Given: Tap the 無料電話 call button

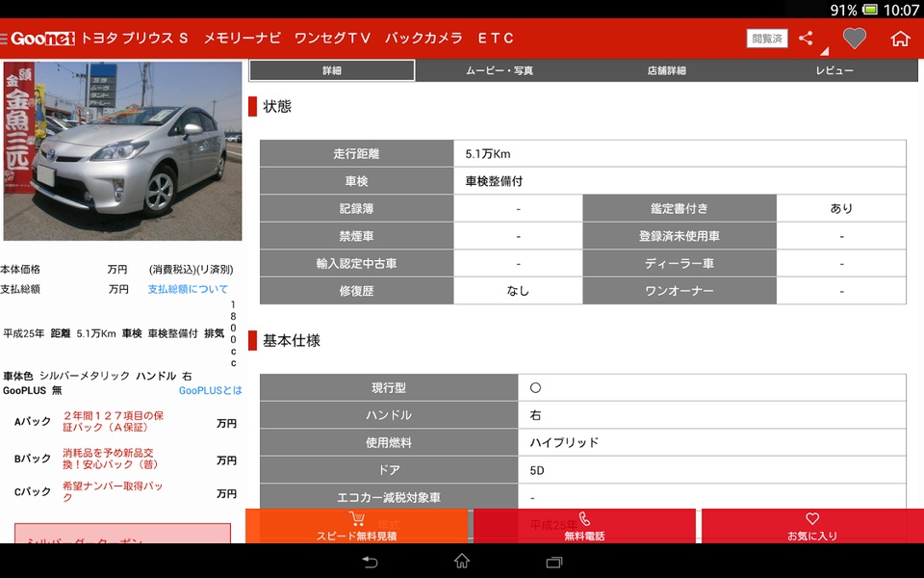Looking at the screenshot, I should [x=584, y=526].
